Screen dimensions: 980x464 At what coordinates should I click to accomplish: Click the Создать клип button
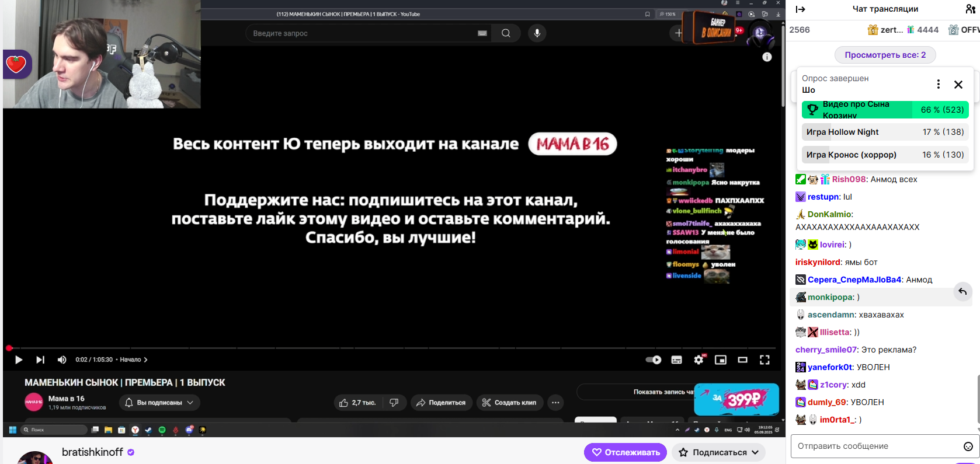coord(510,403)
